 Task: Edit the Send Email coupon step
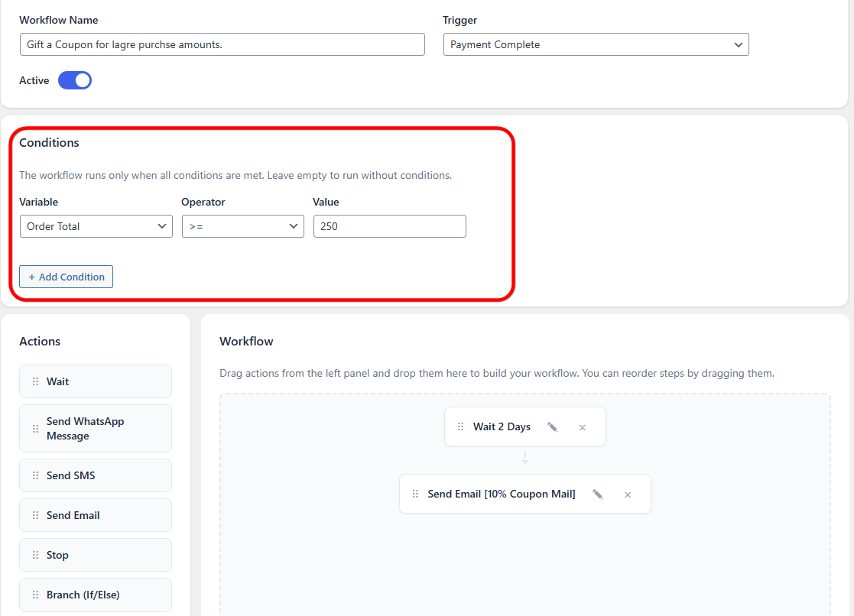click(x=597, y=494)
